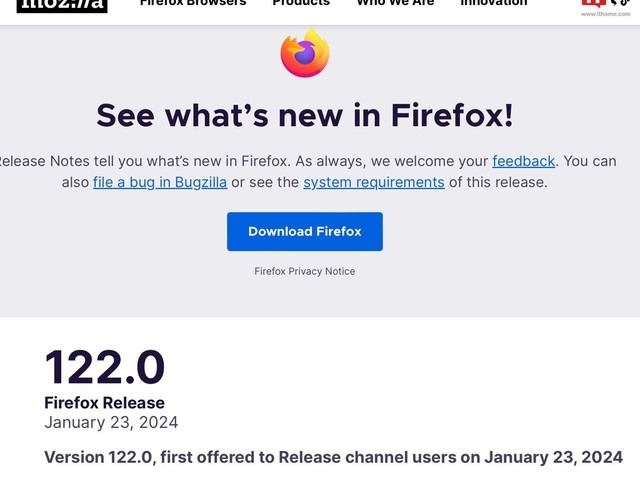Follow the feedback link
Viewport: 640px width, 480px height.
[x=524, y=161]
